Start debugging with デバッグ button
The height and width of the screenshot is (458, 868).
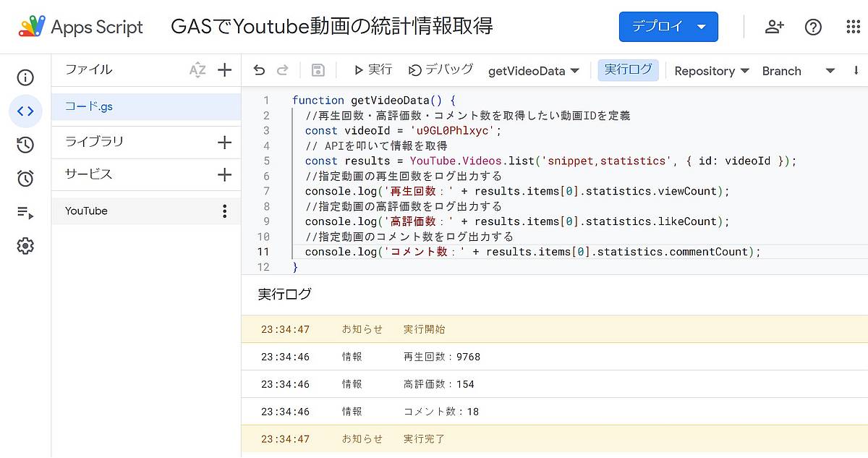pos(441,70)
